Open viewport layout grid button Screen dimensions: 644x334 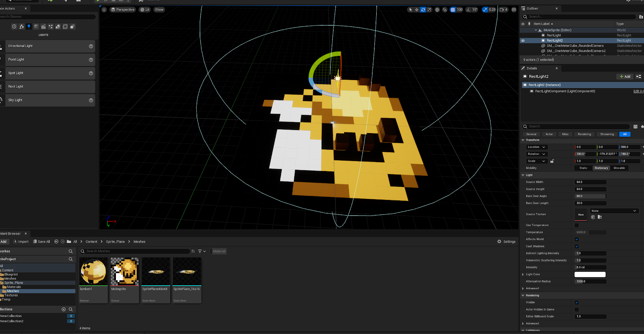pyautogui.click(x=514, y=10)
